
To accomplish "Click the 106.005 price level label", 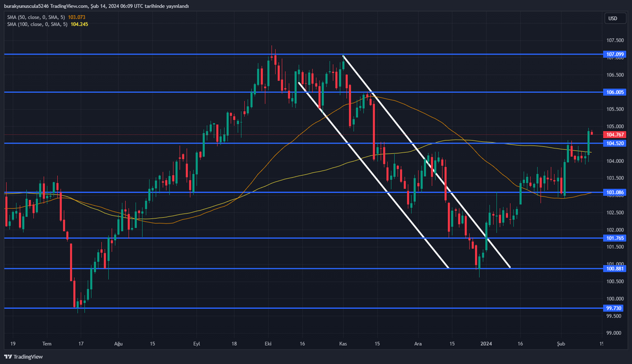I will pos(615,92).
